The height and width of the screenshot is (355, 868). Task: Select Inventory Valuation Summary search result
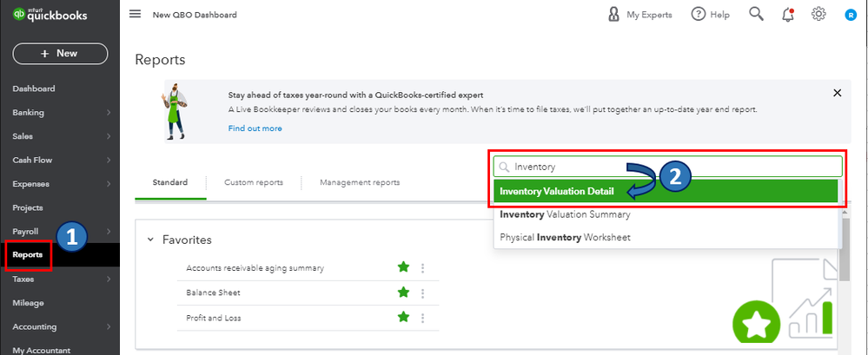coord(565,214)
